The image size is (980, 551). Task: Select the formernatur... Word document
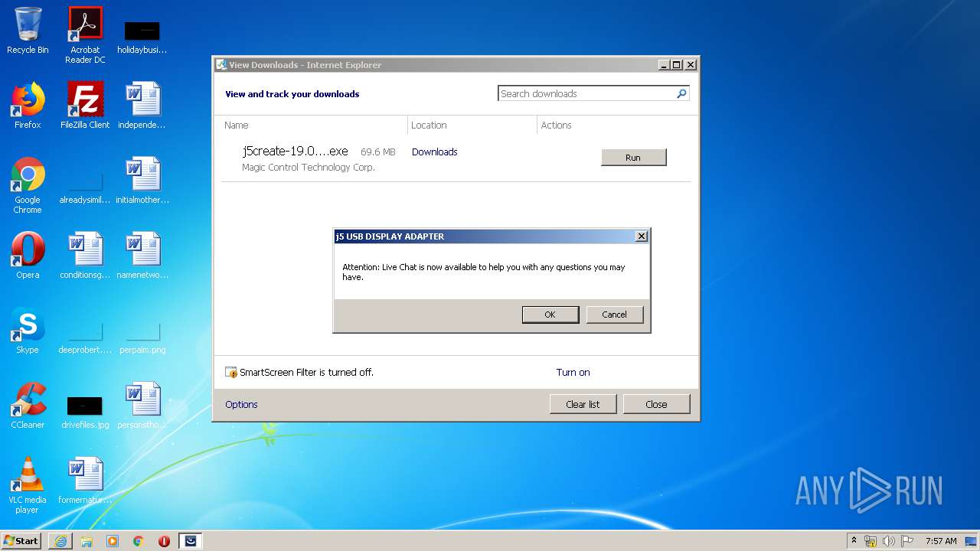tap(85, 481)
